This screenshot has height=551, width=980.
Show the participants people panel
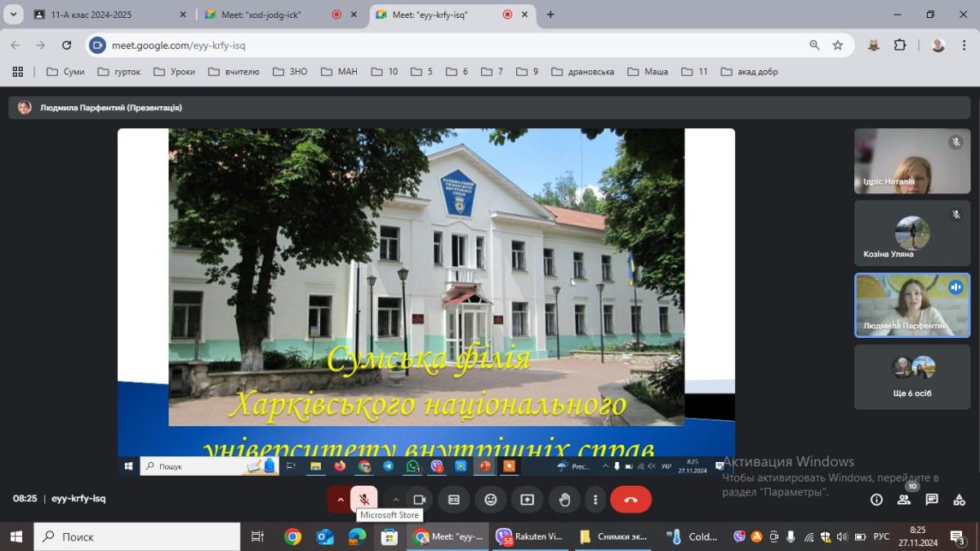[904, 500]
